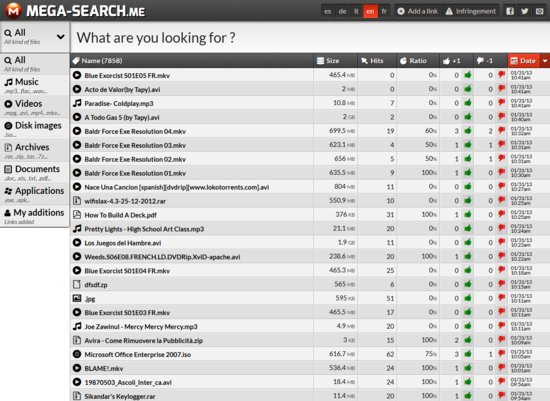The height and width of the screenshot is (401, 550).
Task: Switch language to German (de)
Action: (x=342, y=11)
